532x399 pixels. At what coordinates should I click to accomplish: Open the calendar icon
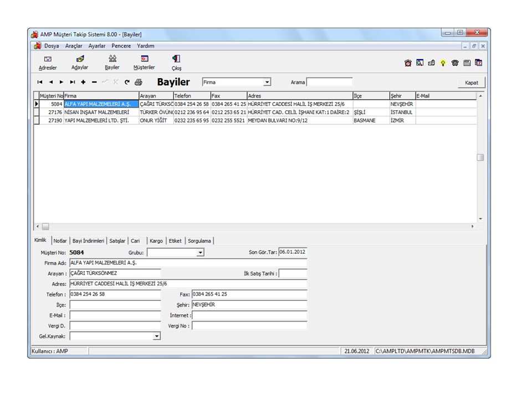click(x=479, y=63)
